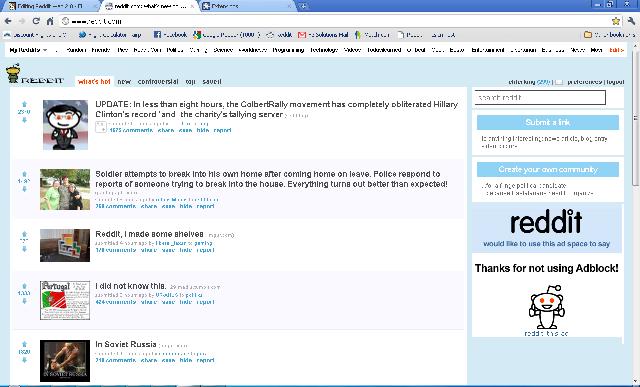Open the Other bookmarks folder
The image size is (640, 387).
click(x=609, y=35)
